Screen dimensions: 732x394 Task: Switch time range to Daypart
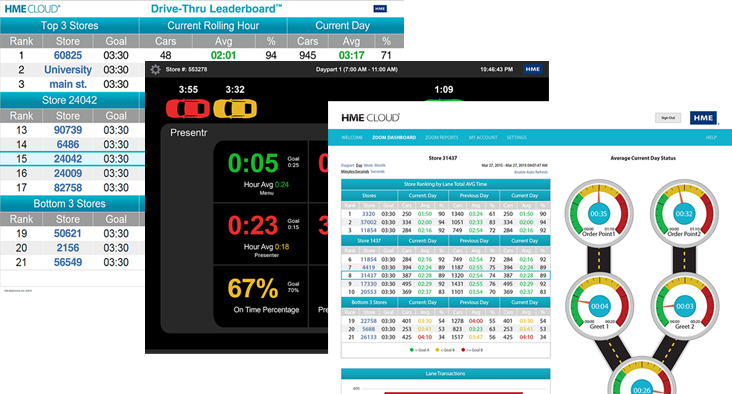347,165
